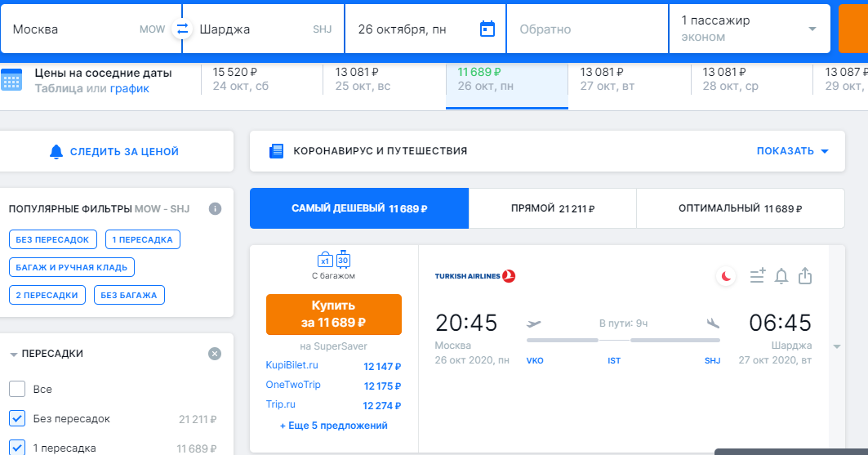Add ticket to favorites list icon
The image size is (868, 455).
pyautogui.click(x=757, y=275)
